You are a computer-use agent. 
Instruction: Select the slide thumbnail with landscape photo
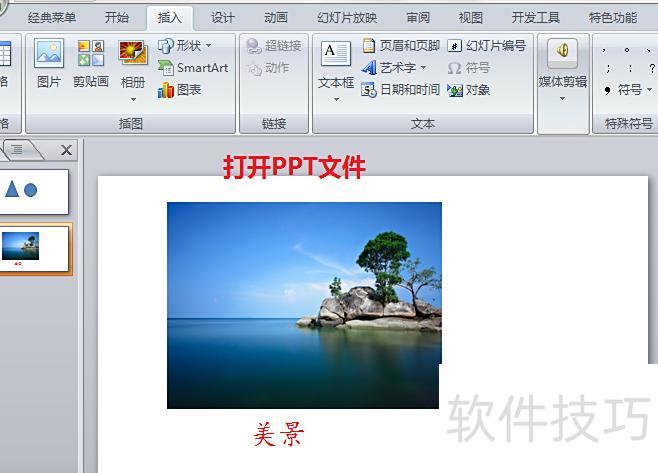(x=34, y=248)
